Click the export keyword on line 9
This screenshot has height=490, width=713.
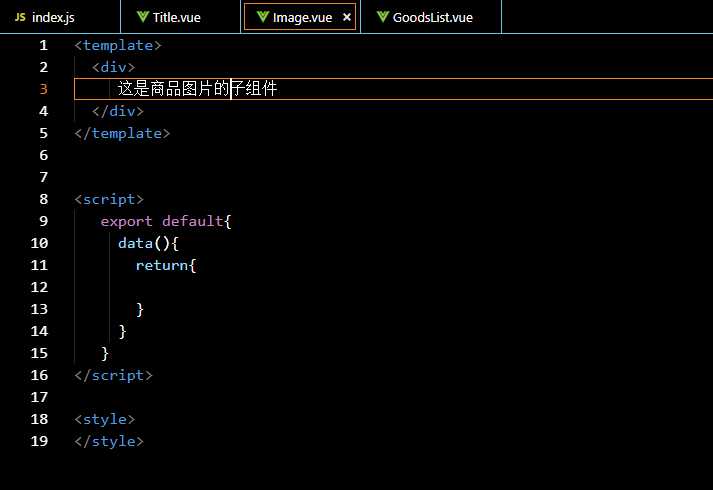click(x=126, y=221)
